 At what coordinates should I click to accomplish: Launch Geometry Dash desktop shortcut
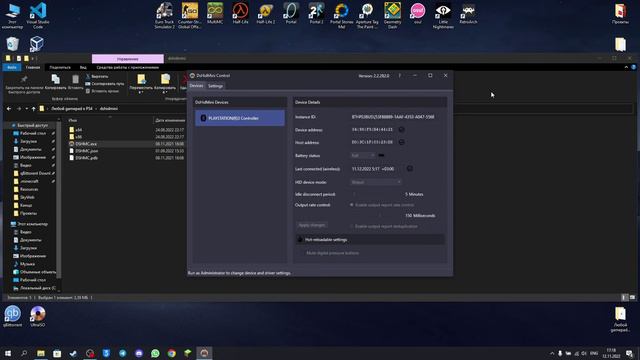pyautogui.click(x=392, y=16)
